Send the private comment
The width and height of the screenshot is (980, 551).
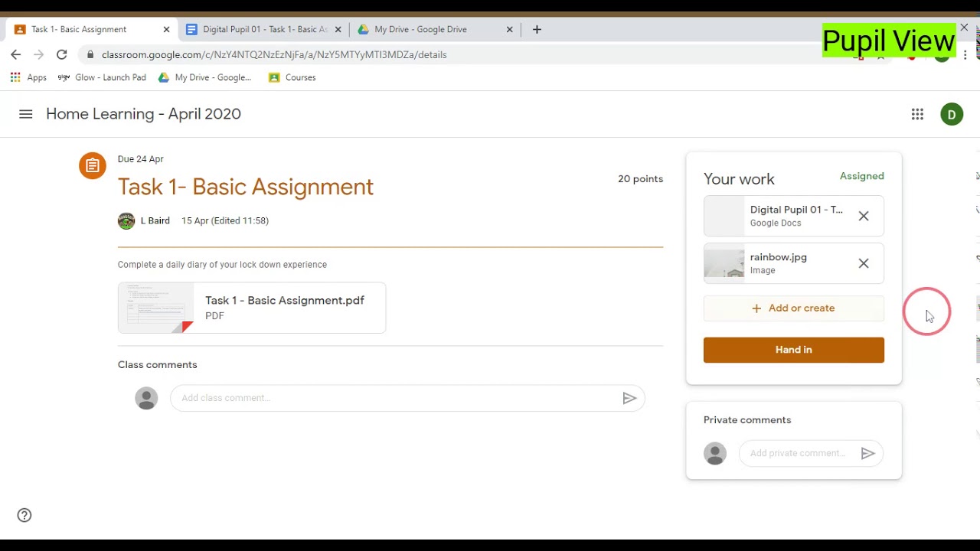(868, 454)
